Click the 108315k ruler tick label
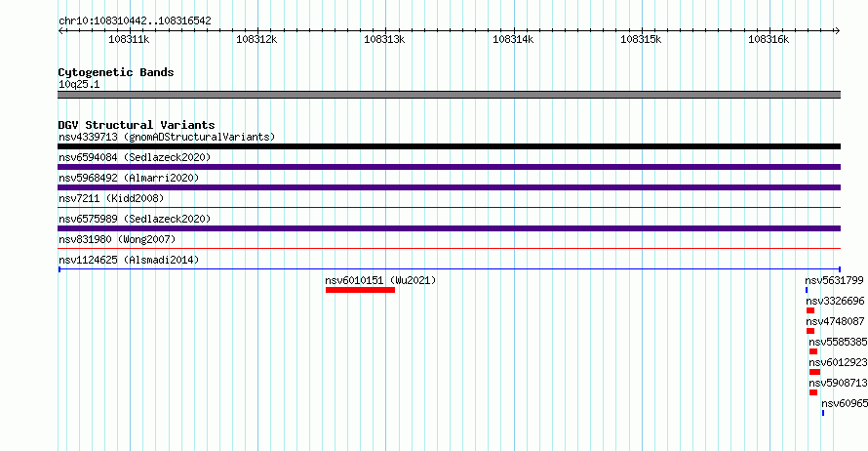Screen dimensions: 868x451 click(x=641, y=39)
